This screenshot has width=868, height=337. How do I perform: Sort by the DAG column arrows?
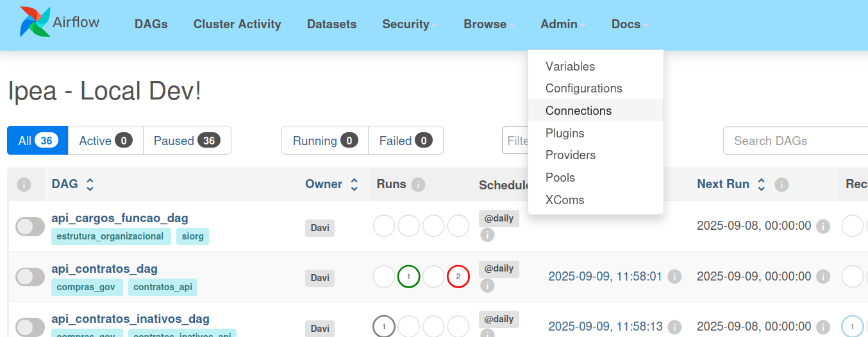(90, 185)
